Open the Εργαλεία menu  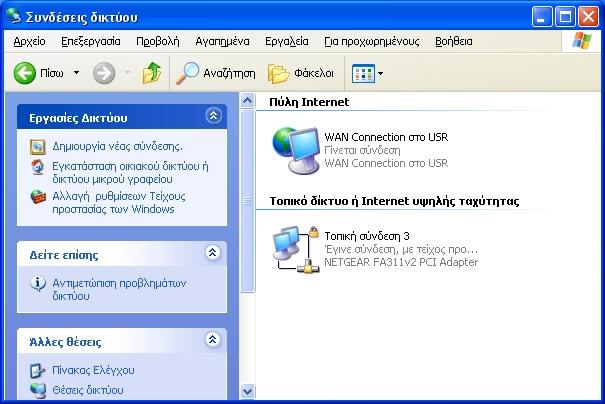click(287, 41)
